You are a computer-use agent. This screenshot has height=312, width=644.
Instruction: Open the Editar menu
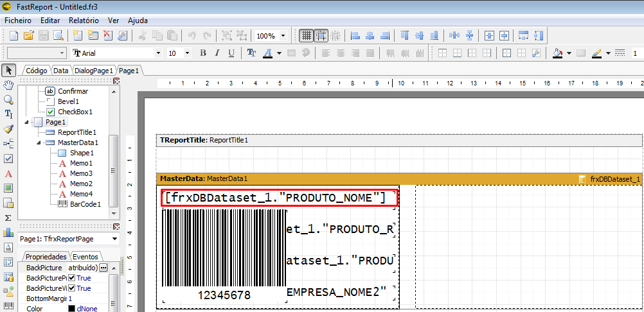point(50,21)
